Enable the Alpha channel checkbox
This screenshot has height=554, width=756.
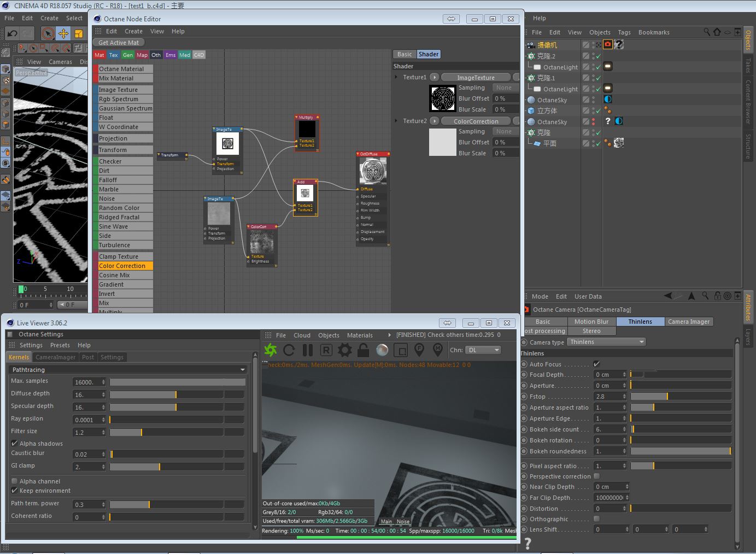[x=14, y=481]
